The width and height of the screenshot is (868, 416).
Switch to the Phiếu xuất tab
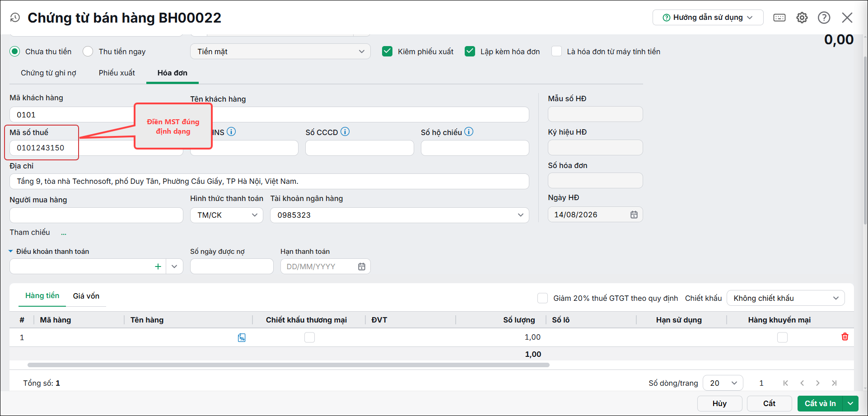(x=117, y=73)
